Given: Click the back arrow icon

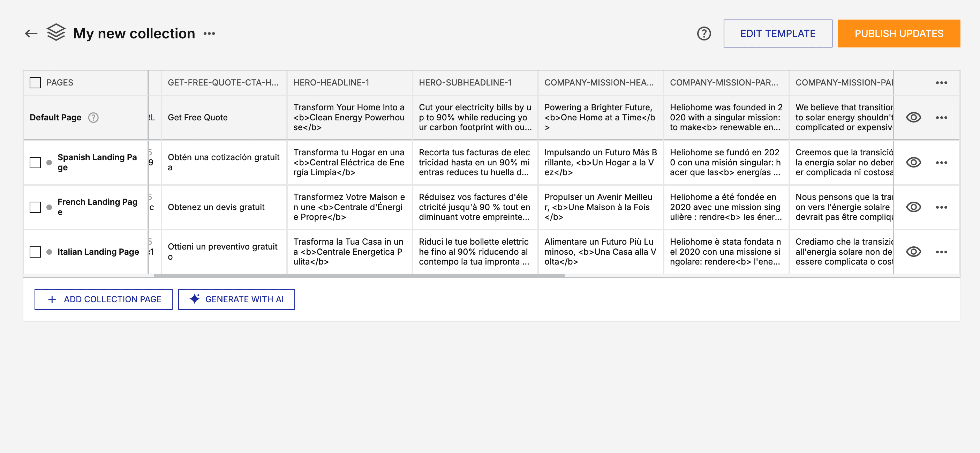Looking at the screenshot, I should pyautogui.click(x=31, y=34).
